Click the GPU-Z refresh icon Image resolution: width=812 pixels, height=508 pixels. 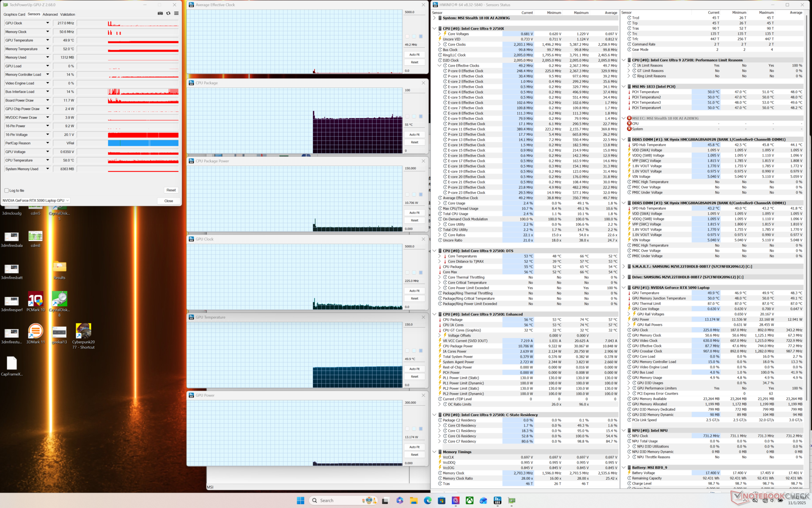tap(168, 14)
